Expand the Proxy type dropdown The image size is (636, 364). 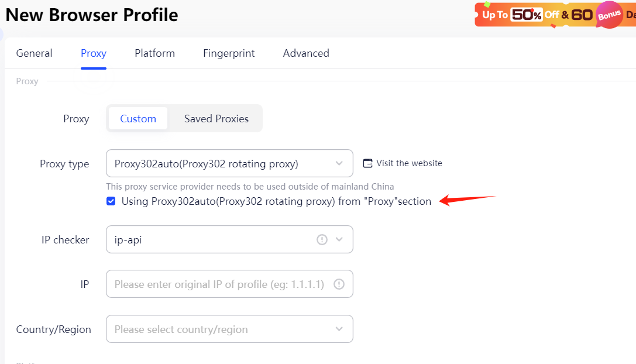pos(339,163)
